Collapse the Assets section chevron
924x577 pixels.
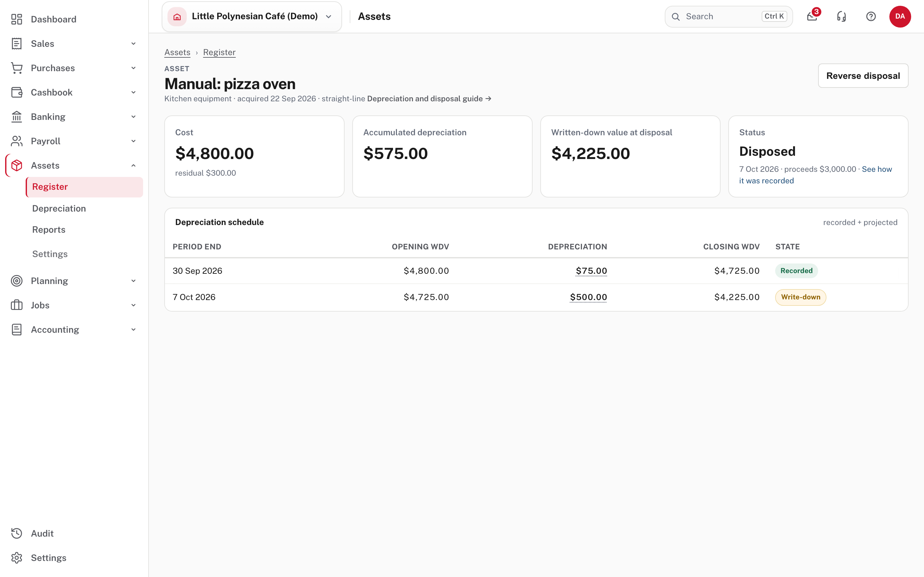[134, 166]
